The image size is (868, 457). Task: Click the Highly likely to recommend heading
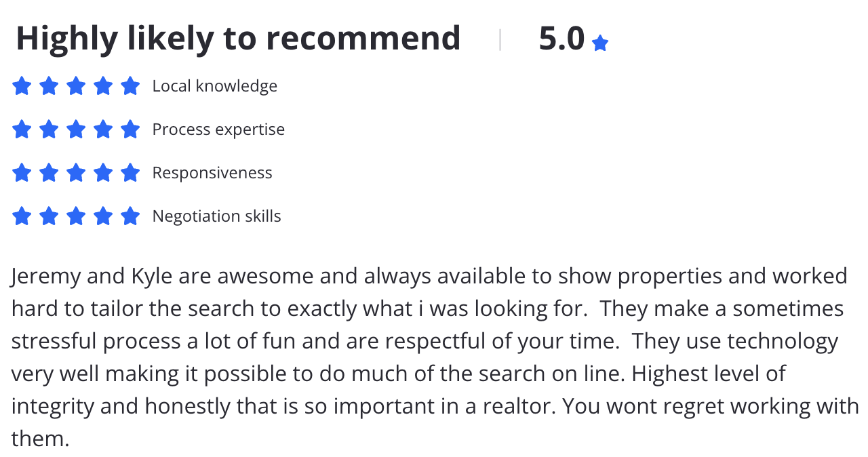pos(238,39)
